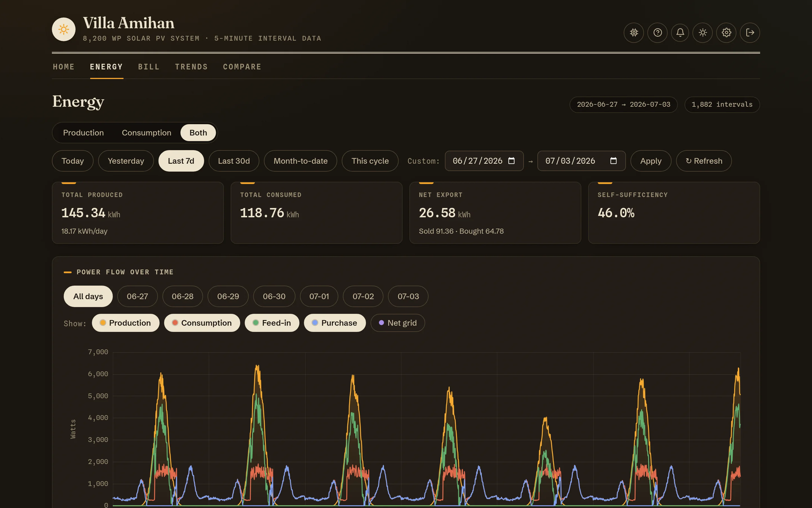Open the end date calendar picker icon
812x508 pixels.
(613, 161)
